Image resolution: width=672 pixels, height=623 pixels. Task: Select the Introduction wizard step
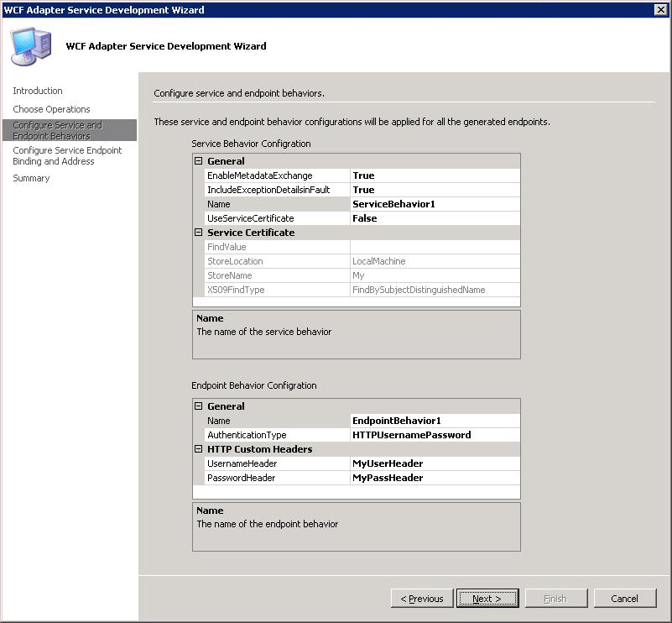[x=38, y=91]
